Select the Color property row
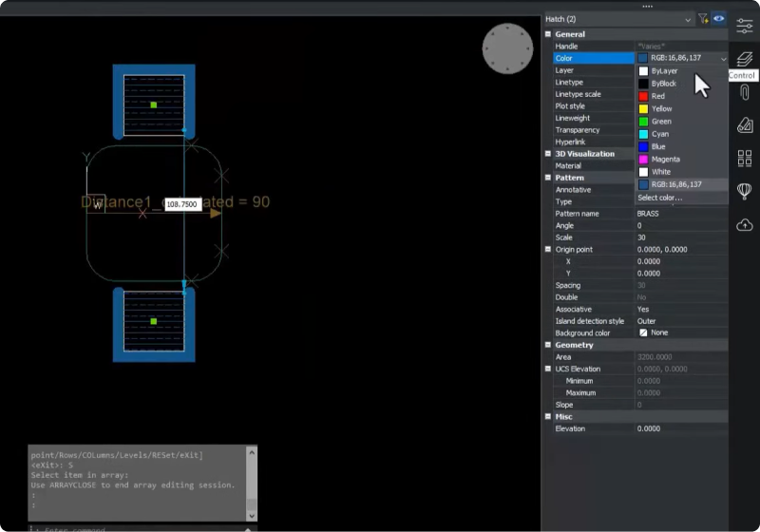This screenshot has width=760, height=532. click(x=593, y=58)
